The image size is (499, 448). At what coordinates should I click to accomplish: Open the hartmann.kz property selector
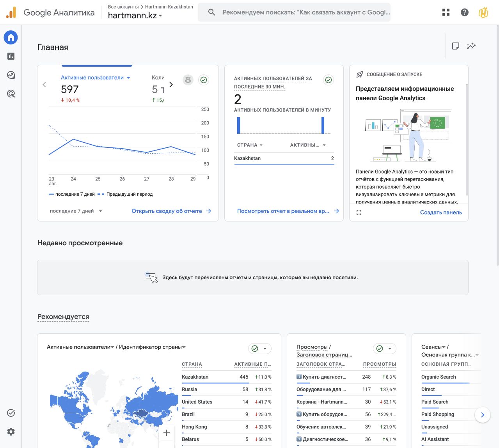coord(135,16)
